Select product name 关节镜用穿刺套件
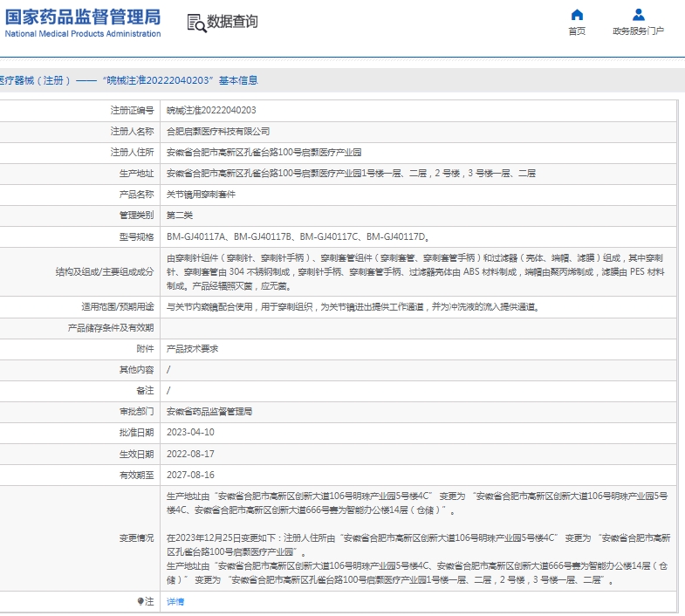685x616 pixels. click(x=201, y=195)
